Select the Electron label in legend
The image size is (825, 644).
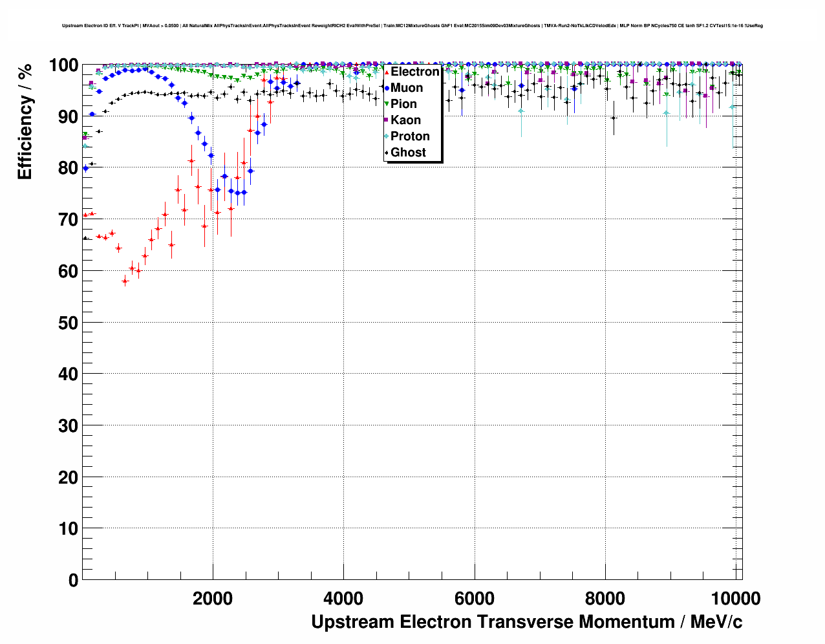[x=414, y=72]
